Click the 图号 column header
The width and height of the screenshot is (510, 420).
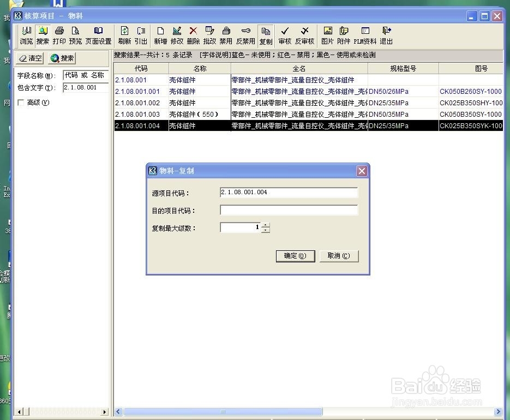471,68
